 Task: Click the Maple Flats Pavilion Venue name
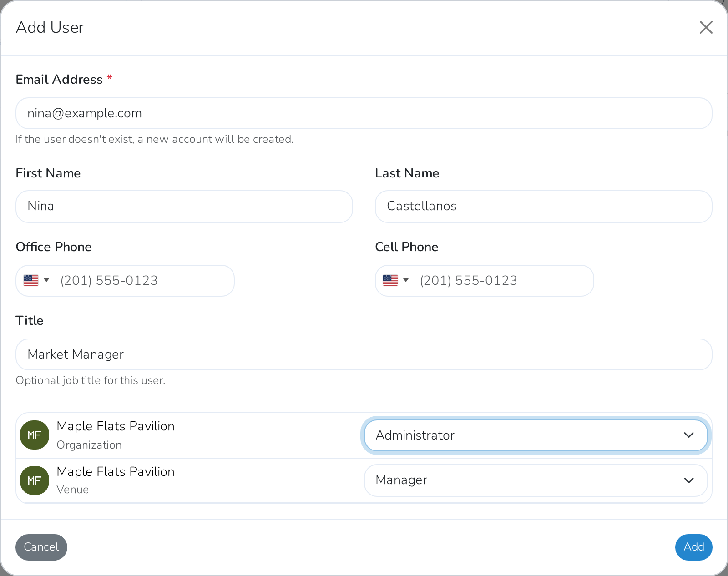(116, 472)
